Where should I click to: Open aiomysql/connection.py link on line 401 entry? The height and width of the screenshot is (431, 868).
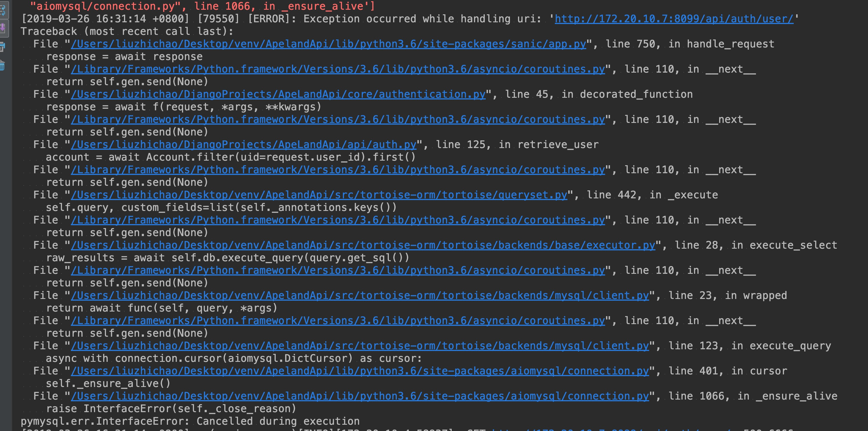(359, 371)
